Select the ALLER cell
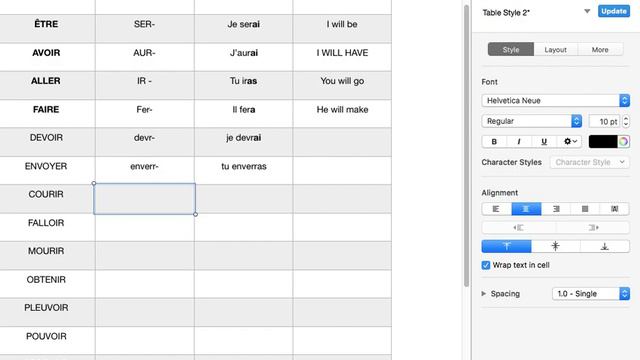 (46, 85)
